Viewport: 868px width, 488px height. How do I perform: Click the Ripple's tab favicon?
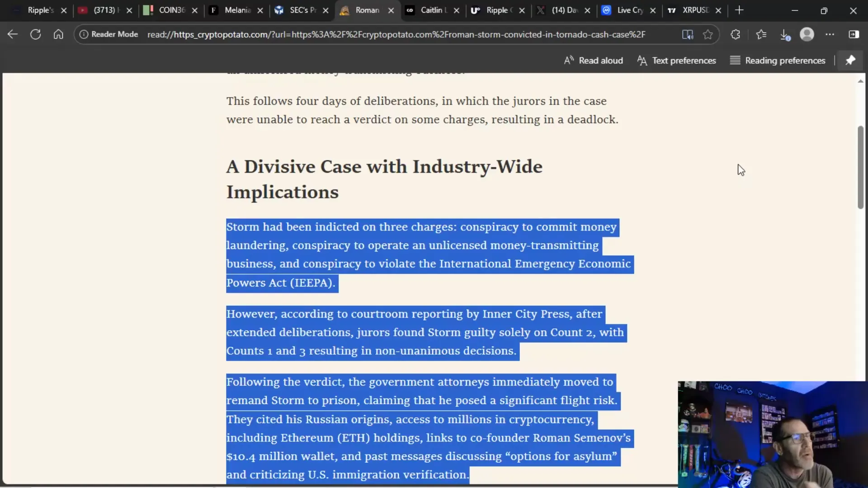[17, 10]
